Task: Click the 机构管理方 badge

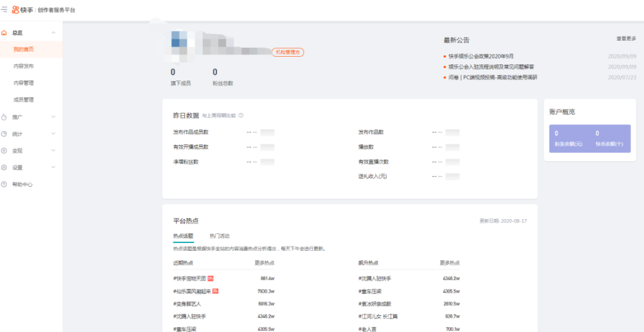Action: [288, 52]
